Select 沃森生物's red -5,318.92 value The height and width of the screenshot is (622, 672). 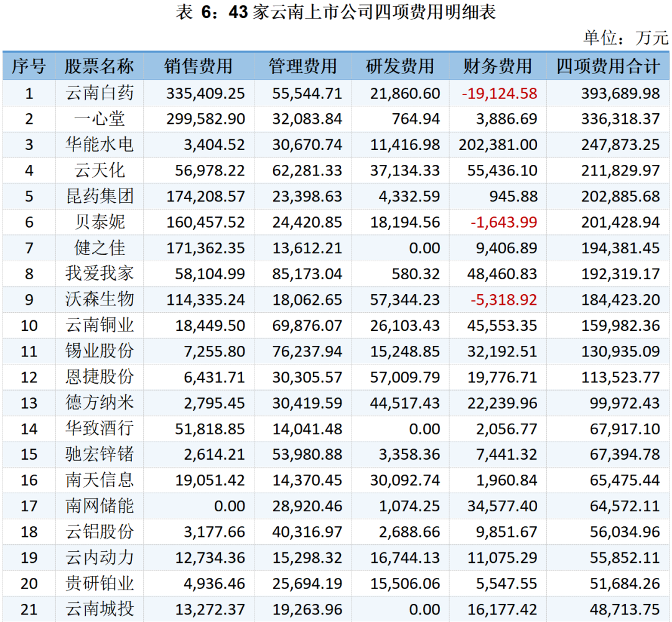click(503, 299)
